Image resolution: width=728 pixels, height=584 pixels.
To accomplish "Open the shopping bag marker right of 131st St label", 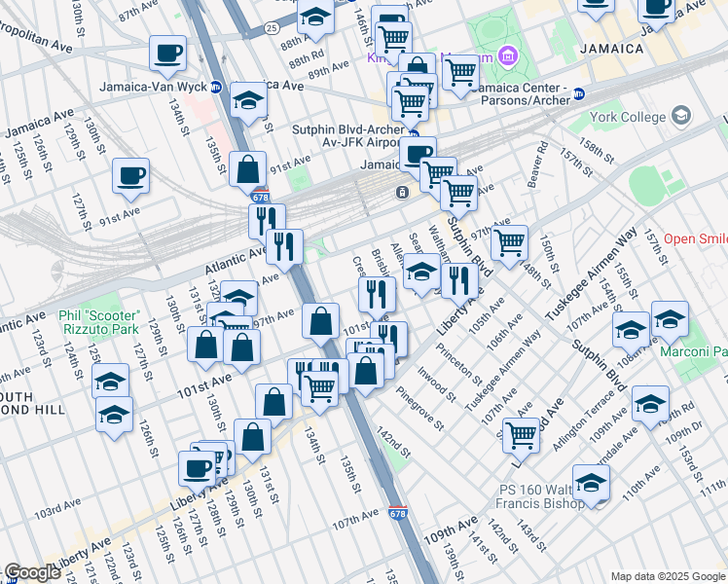I will 242,347.
